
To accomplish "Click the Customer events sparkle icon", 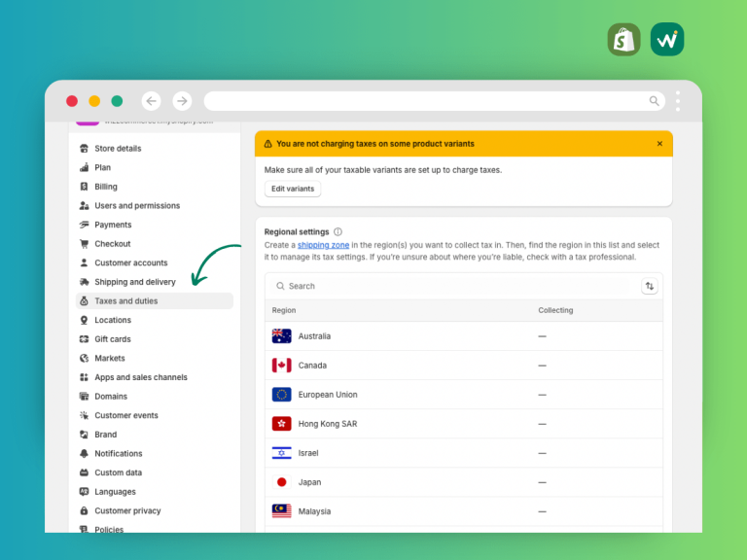I will pyautogui.click(x=84, y=415).
